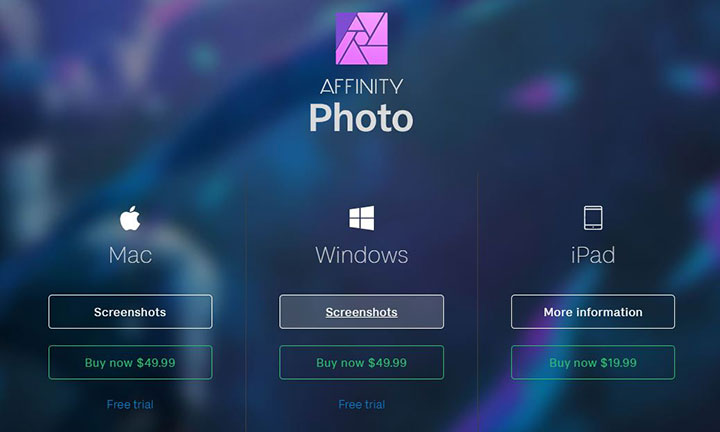720x432 pixels.
Task: Choose the Mac platform label
Action: [x=130, y=255]
